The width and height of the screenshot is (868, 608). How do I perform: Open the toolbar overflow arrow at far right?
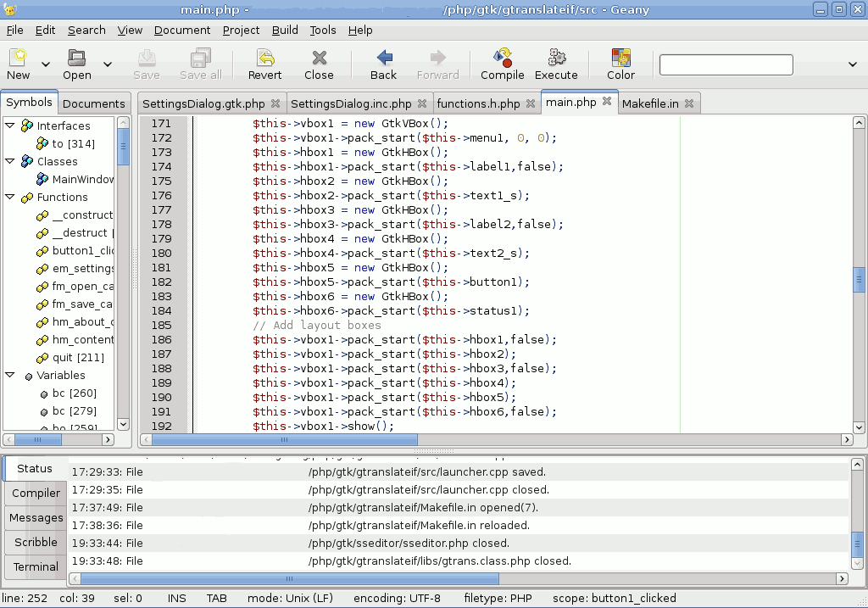click(853, 64)
